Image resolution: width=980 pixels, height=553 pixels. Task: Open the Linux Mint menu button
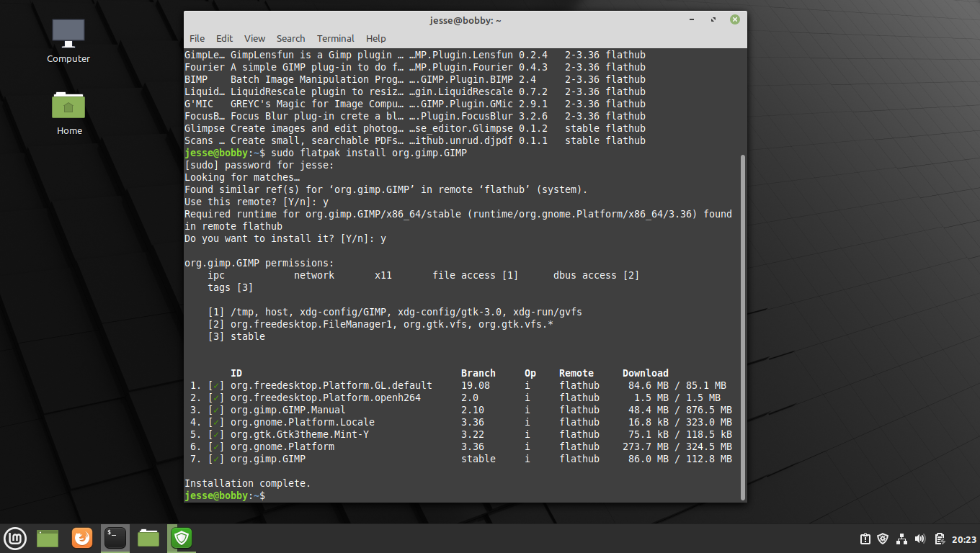click(15, 538)
